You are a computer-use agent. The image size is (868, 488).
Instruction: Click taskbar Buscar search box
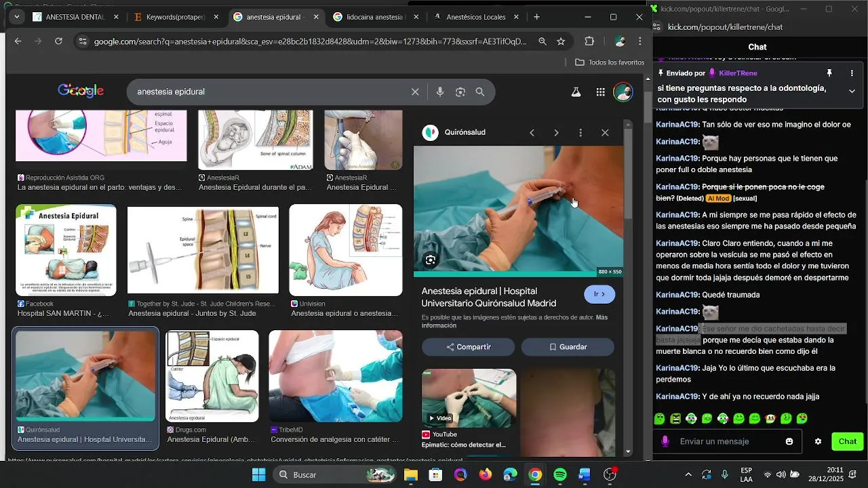coord(336,474)
